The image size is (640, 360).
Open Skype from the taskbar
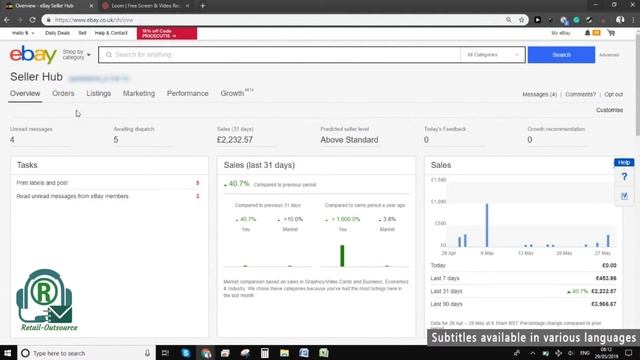(x=186, y=353)
